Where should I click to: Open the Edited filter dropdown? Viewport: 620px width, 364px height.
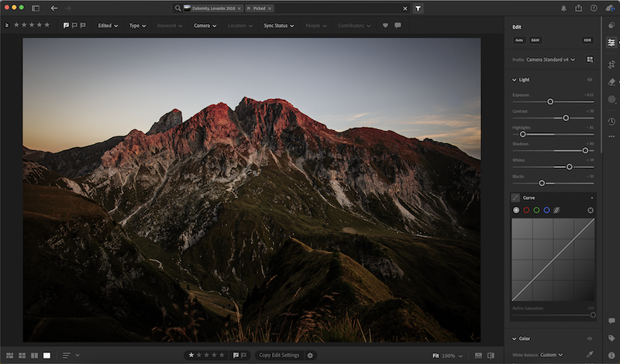point(108,26)
